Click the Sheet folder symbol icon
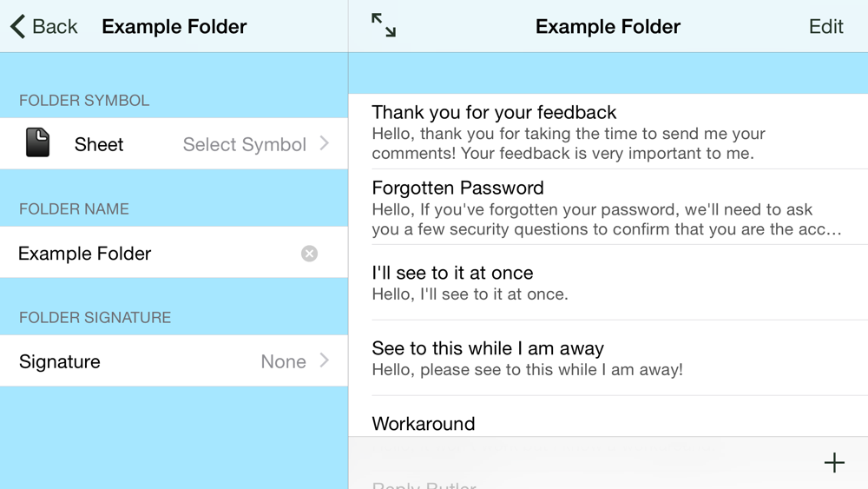Image resolution: width=868 pixels, height=489 pixels. pos(37,142)
